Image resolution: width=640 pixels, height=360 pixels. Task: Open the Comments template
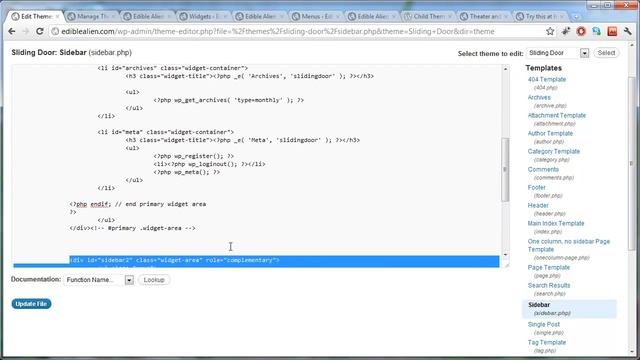[543, 169]
